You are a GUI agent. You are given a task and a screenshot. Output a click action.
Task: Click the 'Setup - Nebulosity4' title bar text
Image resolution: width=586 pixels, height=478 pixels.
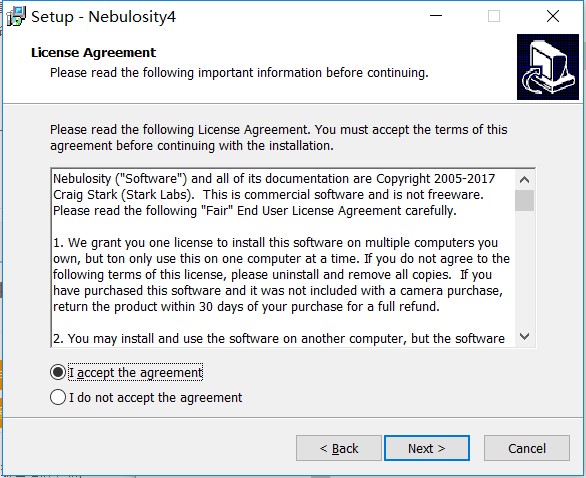104,17
